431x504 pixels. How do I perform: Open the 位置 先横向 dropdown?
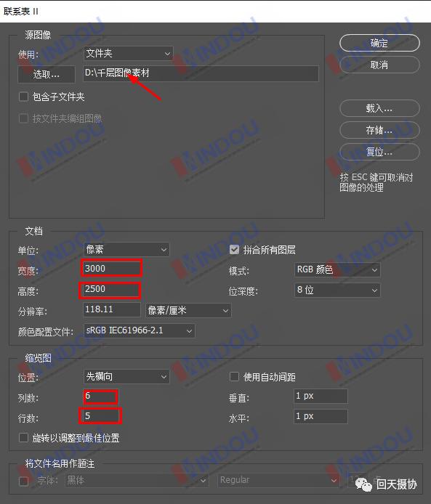point(126,376)
